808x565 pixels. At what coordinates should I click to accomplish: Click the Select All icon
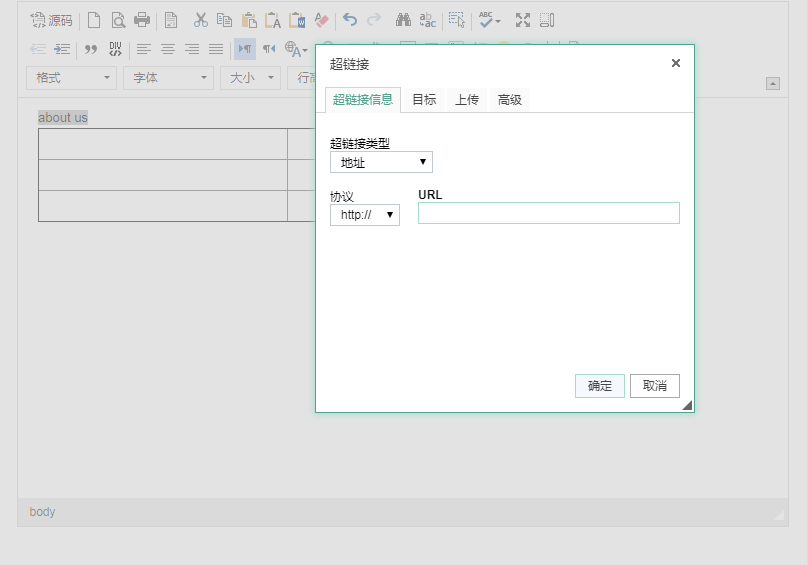tap(457, 20)
